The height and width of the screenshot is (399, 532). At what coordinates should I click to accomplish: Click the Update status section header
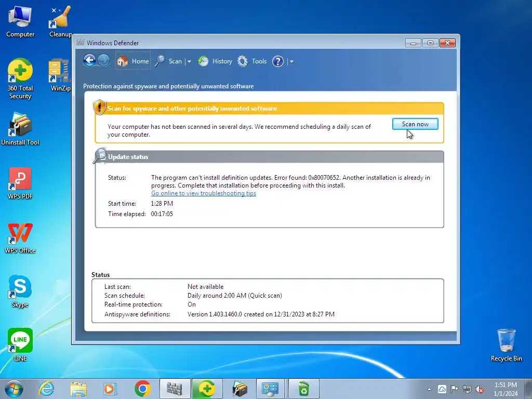270,157
